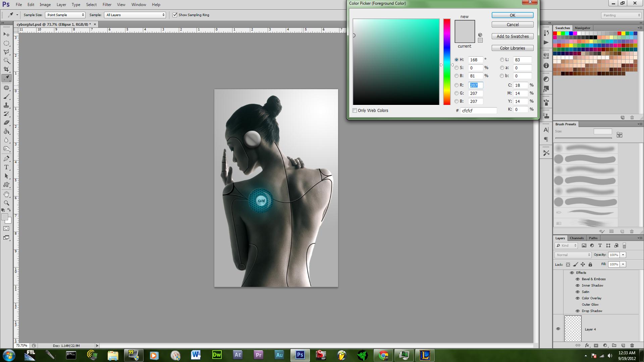Select the Zoom tool
The height and width of the screenshot is (362, 644).
[6, 203]
